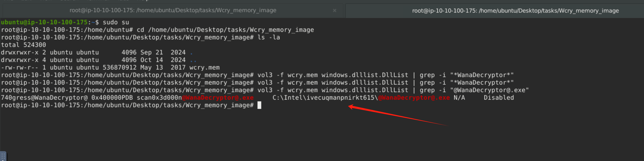
Task: Select the currently active terminal tab
Action: click(x=515, y=11)
